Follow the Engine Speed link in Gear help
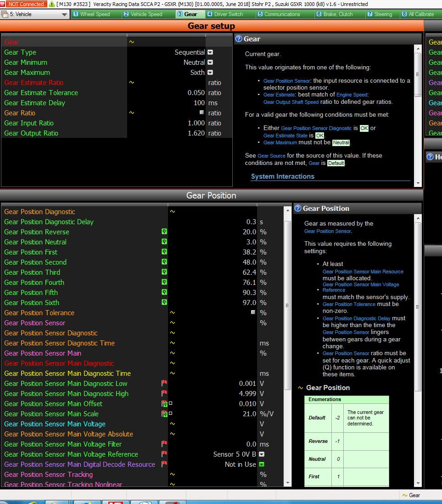 coord(352,95)
